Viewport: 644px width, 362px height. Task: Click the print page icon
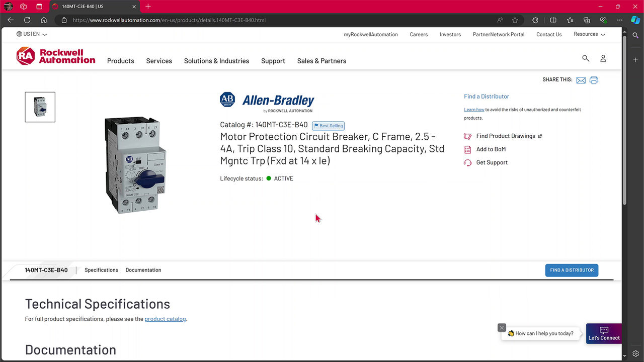(x=594, y=80)
